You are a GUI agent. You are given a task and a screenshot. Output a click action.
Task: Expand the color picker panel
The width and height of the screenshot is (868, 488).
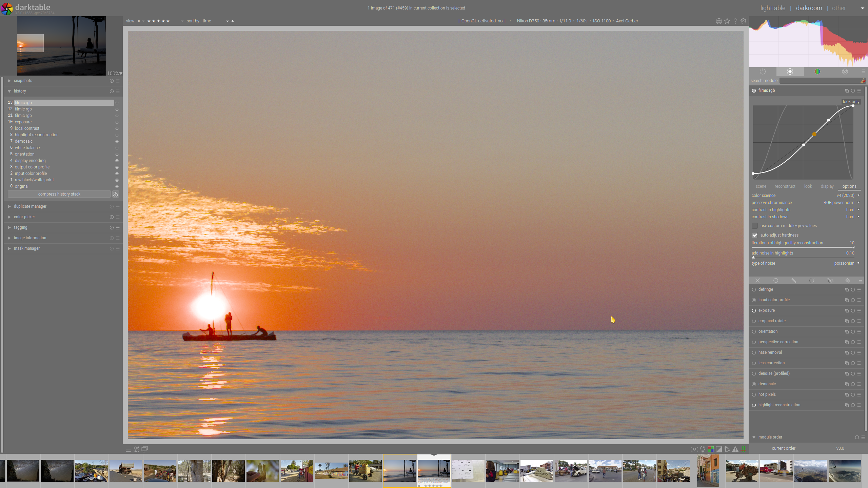tap(9, 217)
